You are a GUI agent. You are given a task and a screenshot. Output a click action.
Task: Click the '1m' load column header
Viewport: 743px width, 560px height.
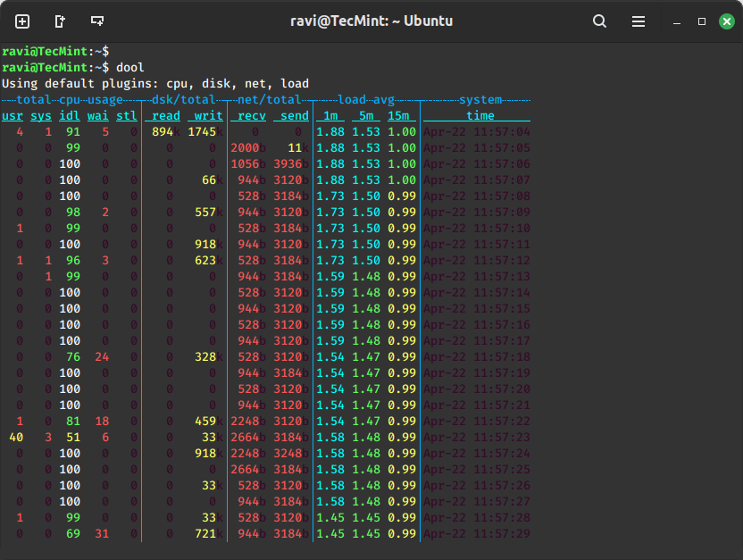tap(330, 115)
